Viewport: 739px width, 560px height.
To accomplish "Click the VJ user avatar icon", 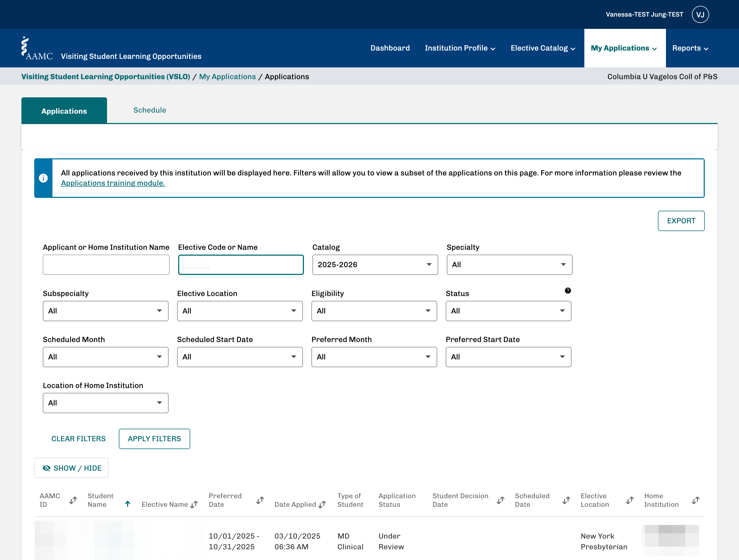I will pyautogui.click(x=700, y=14).
